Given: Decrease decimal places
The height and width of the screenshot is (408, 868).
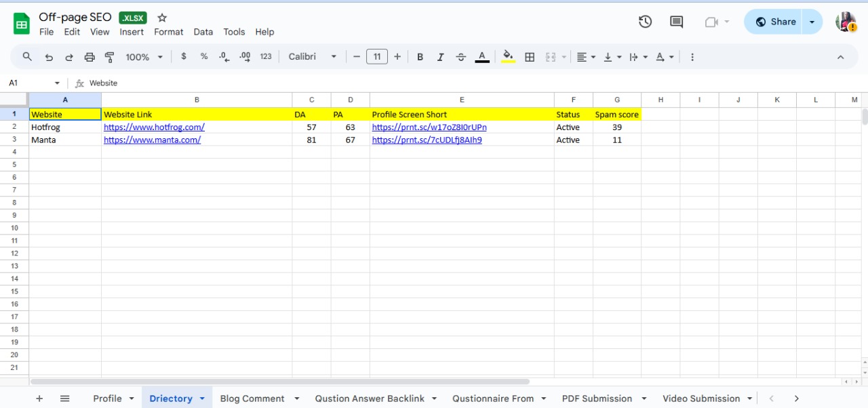Looking at the screenshot, I should [224, 57].
